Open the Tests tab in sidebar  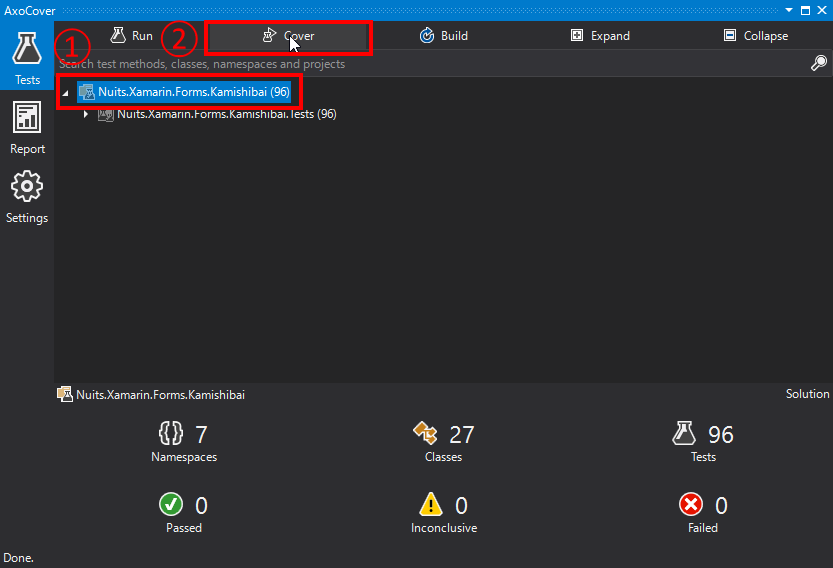(x=27, y=57)
